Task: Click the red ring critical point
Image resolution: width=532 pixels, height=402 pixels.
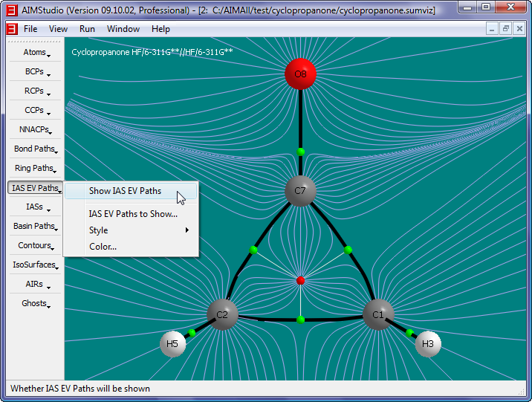Action: pos(300,280)
